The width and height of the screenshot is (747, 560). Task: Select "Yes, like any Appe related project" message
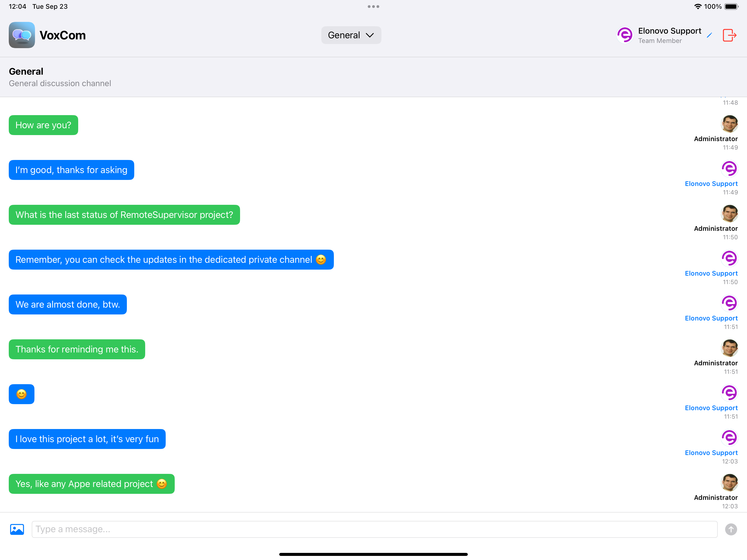[92, 484]
